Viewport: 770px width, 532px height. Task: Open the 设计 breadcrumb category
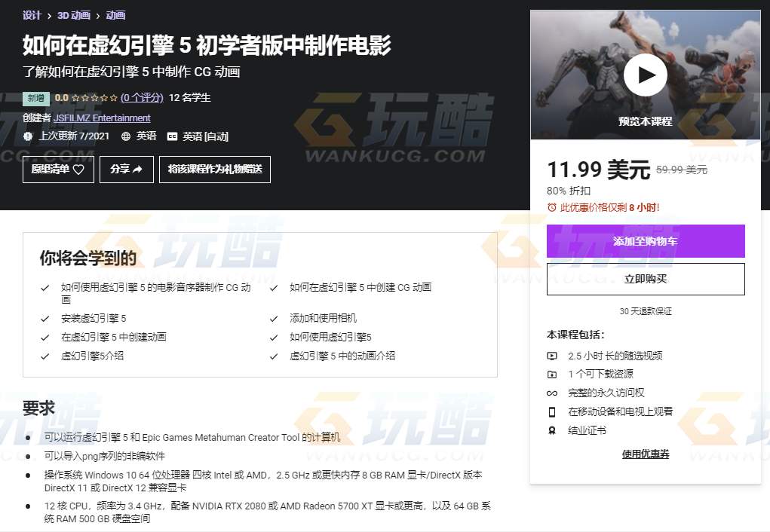click(32, 15)
